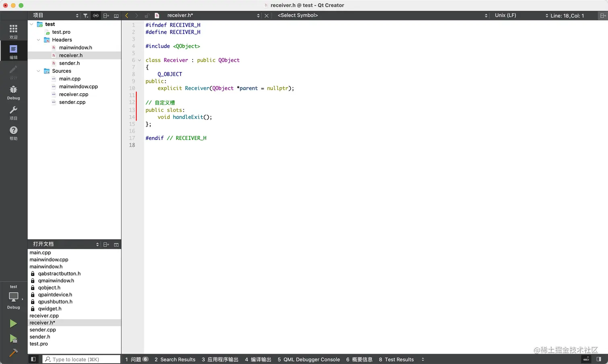Select receiver.cpp under Sources

(74, 95)
